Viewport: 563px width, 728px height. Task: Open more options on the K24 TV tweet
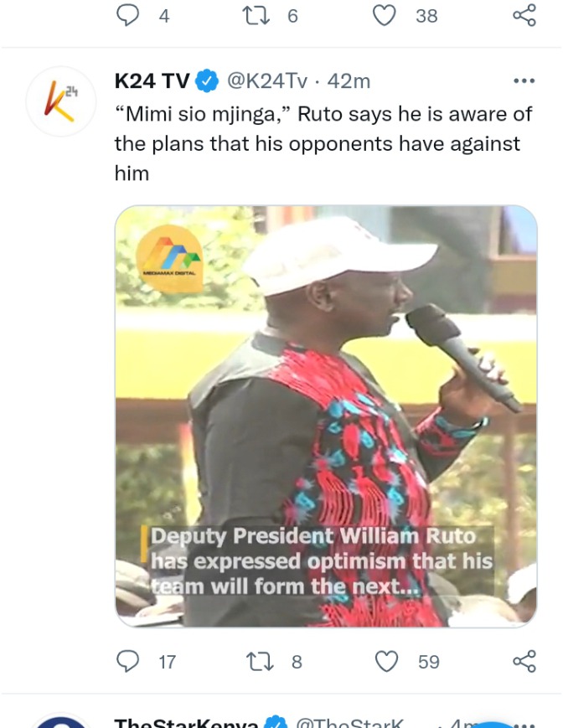(524, 80)
